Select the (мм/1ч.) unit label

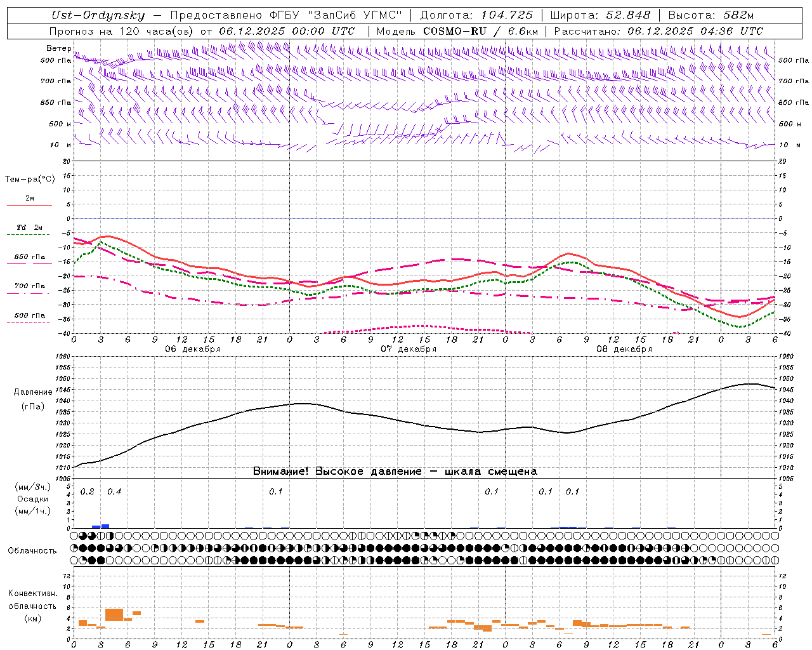(33, 511)
